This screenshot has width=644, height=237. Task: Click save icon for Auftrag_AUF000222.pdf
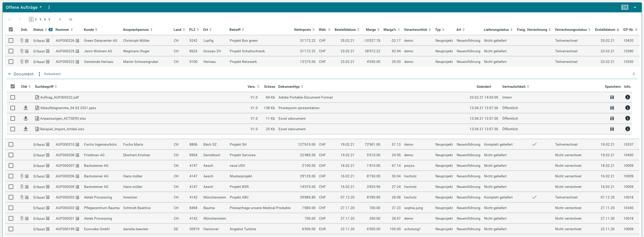click(612, 97)
